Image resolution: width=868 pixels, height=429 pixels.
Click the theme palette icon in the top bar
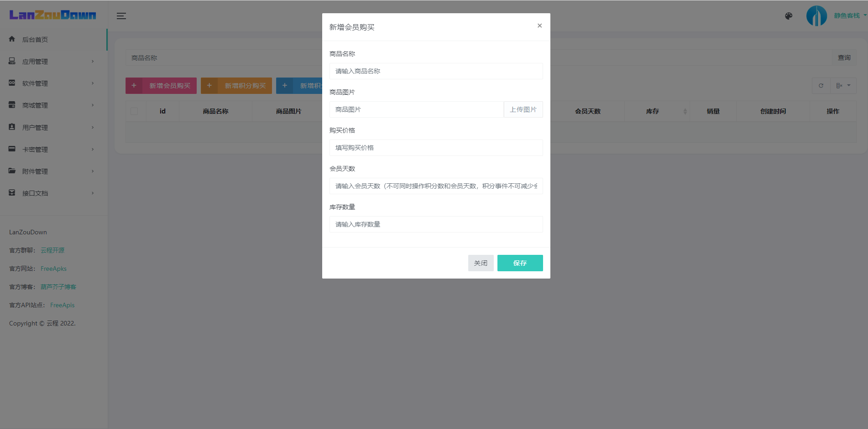point(788,16)
